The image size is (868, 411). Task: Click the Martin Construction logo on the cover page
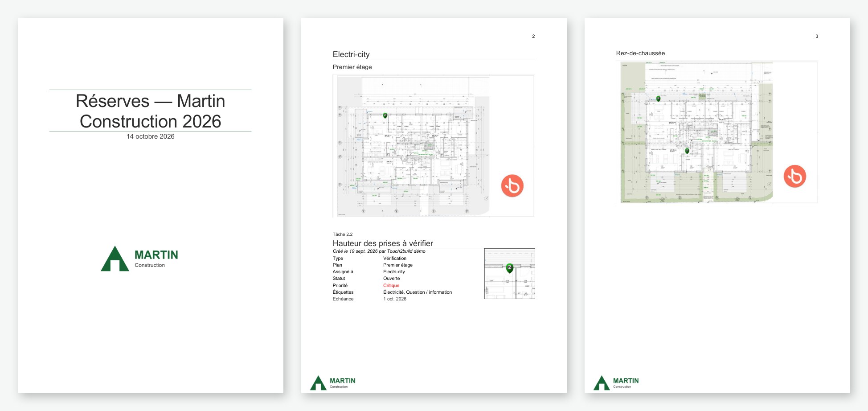pos(139,259)
